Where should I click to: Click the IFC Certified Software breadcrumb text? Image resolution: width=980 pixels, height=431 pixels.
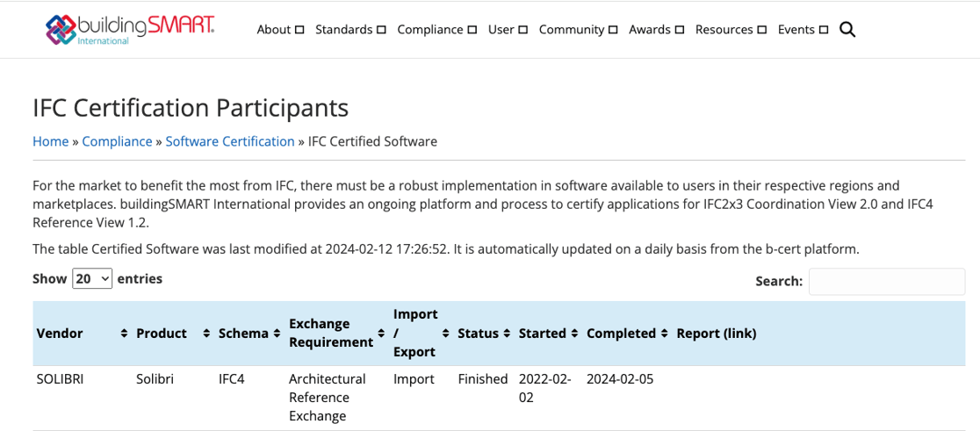[x=372, y=141]
